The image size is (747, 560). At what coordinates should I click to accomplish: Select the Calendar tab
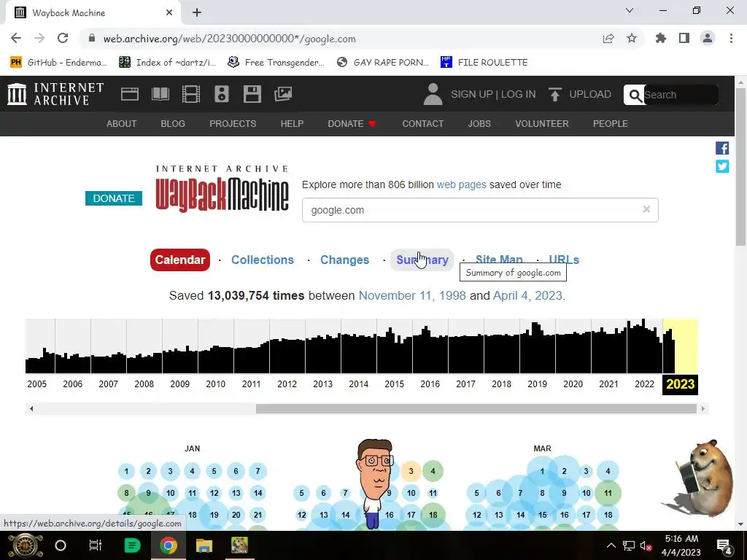pyautogui.click(x=180, y=260)
